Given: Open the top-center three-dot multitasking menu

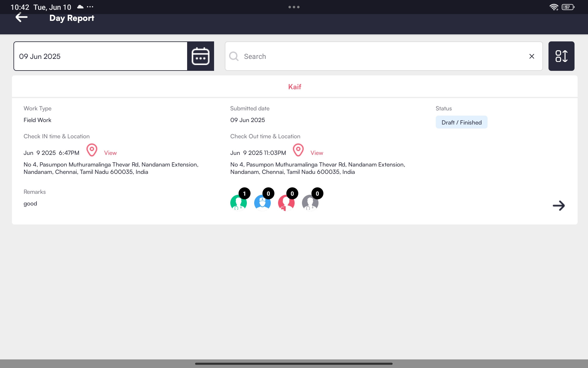Looking at the screenshot, I should pos(294,7).
